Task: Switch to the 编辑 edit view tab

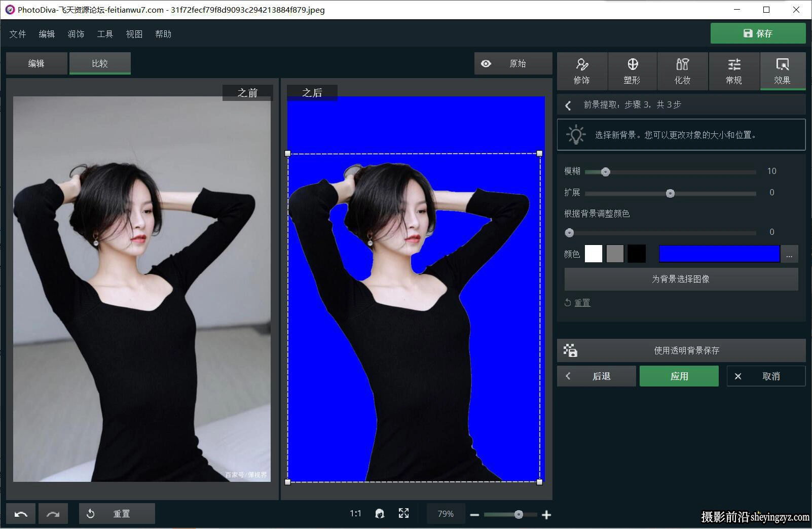Action: [x=36, y=63]
